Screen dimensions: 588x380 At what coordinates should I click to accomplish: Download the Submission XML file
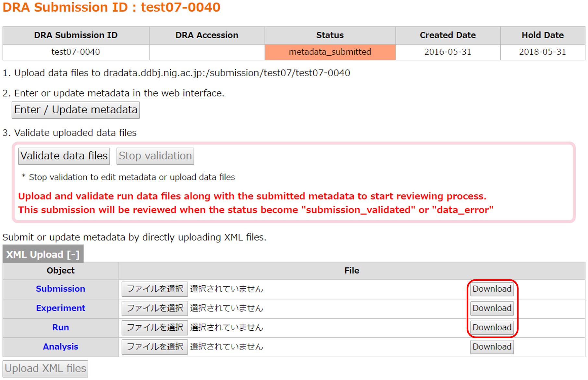pos(492,289)
